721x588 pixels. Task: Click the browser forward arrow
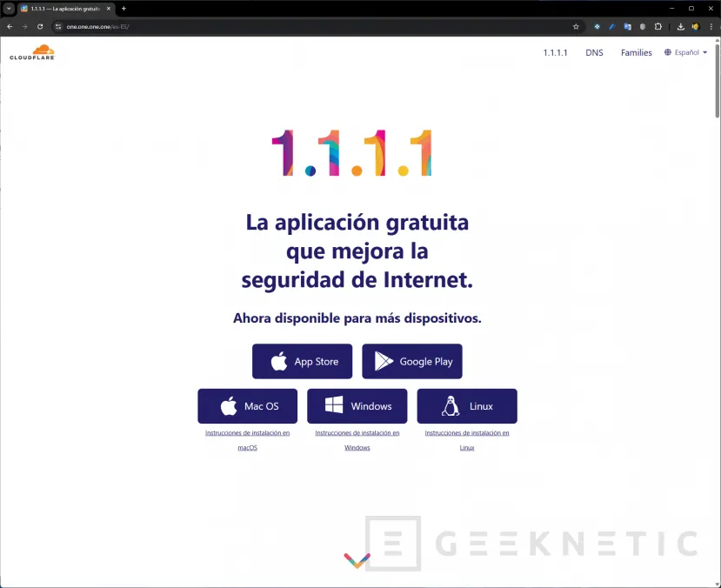[x=25, y=27]
